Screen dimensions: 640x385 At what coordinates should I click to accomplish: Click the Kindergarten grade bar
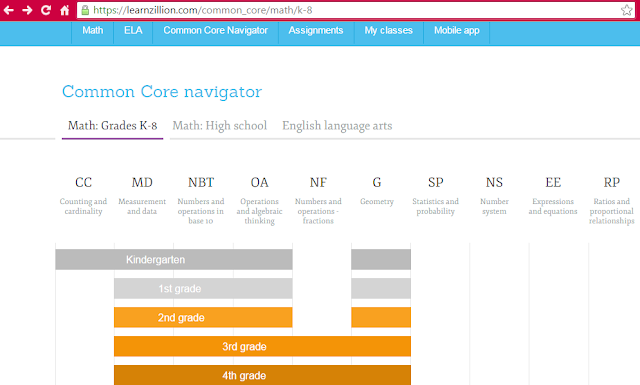pos(174,260)
